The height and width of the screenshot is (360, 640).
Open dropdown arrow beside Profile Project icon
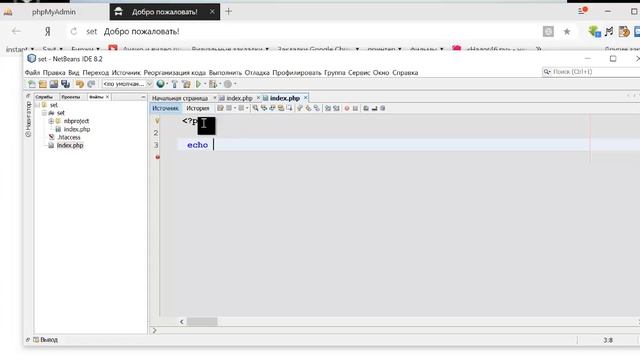pyautogui.click(x=235, y=84)
